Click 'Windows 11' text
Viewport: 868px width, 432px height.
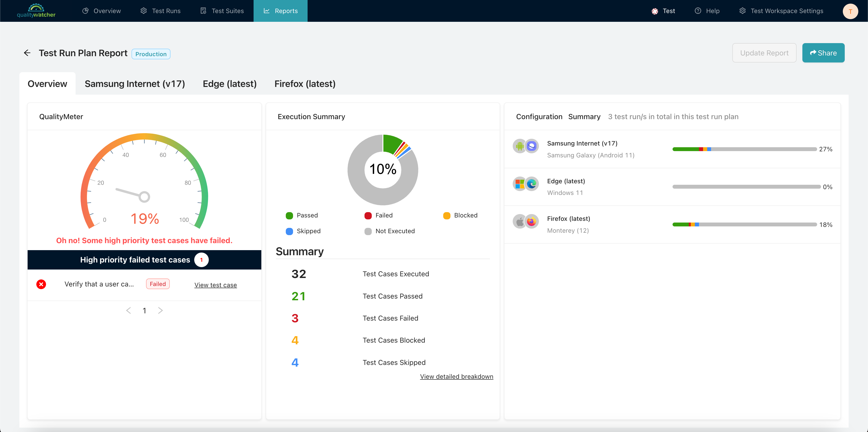tap(565, 193)
